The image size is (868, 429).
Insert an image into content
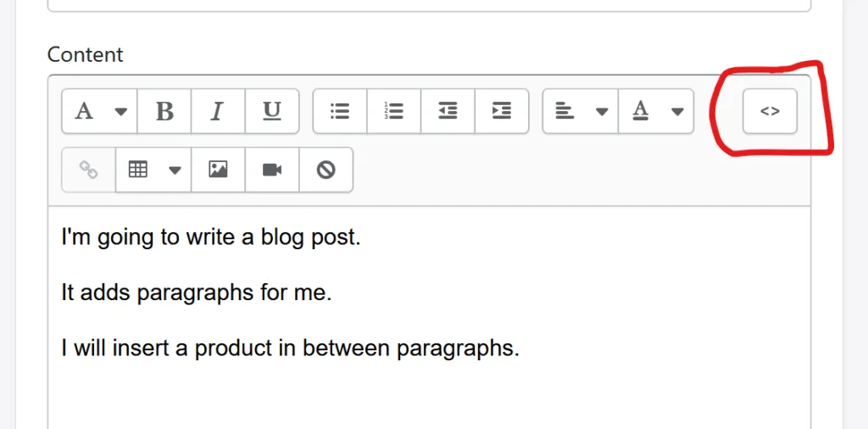pyautogui.click(x=218, y=170)
